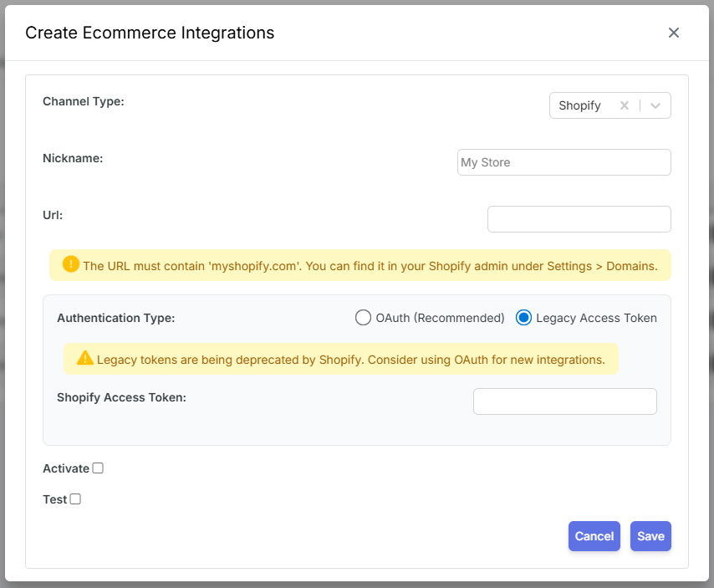
Task: Click the dialog title Create Ecommerce Integrations
Action: pyautogui.click(x=150, y=33)
